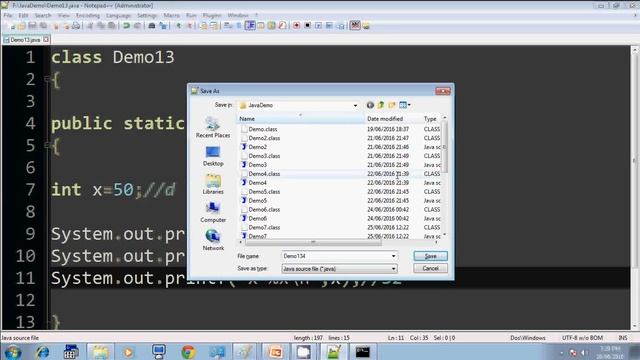The width and height of the screenshot is (640, 360).
Task: Click the Up One Level icon in Save As
Action: pos(381,105)
